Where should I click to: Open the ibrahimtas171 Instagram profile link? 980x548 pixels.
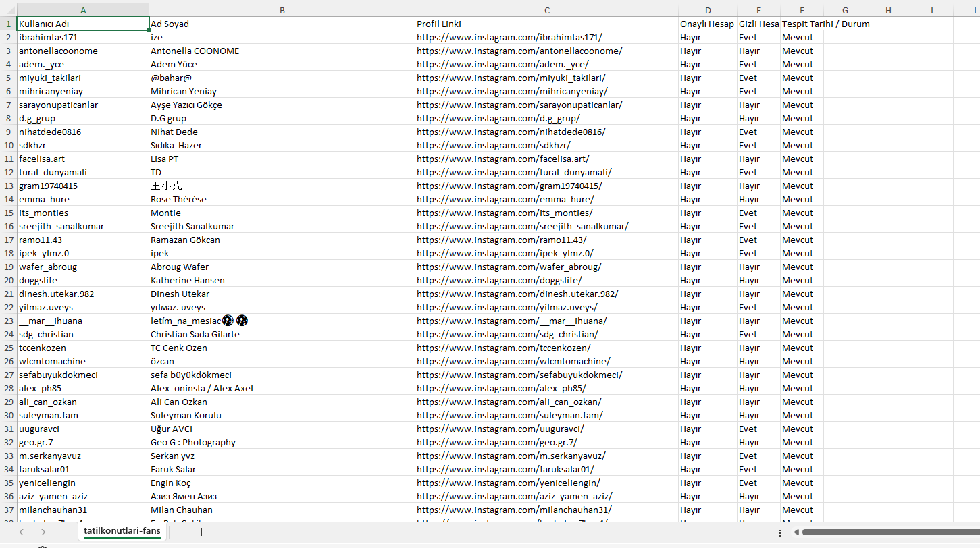509,37
